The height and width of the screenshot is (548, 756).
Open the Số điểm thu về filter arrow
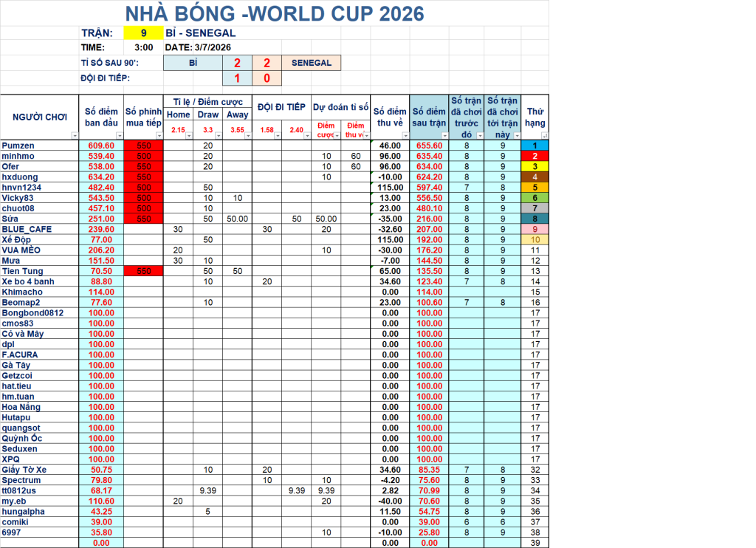tap(405, 136)
